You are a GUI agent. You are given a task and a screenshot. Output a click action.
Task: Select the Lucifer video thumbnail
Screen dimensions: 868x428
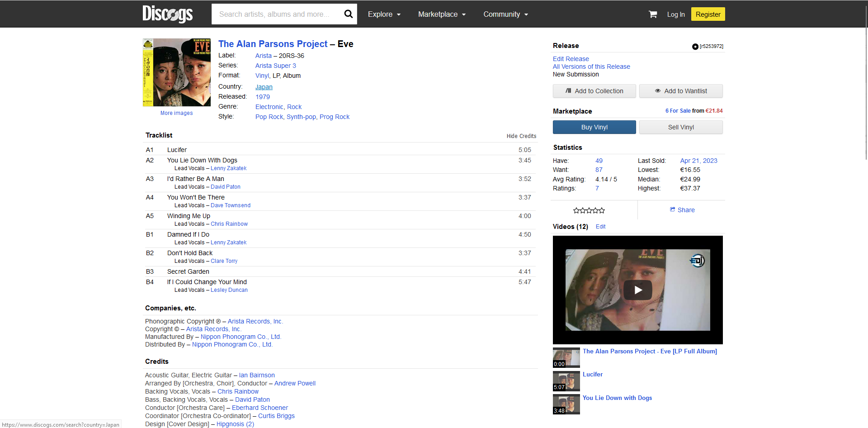[x=566, y=381]
